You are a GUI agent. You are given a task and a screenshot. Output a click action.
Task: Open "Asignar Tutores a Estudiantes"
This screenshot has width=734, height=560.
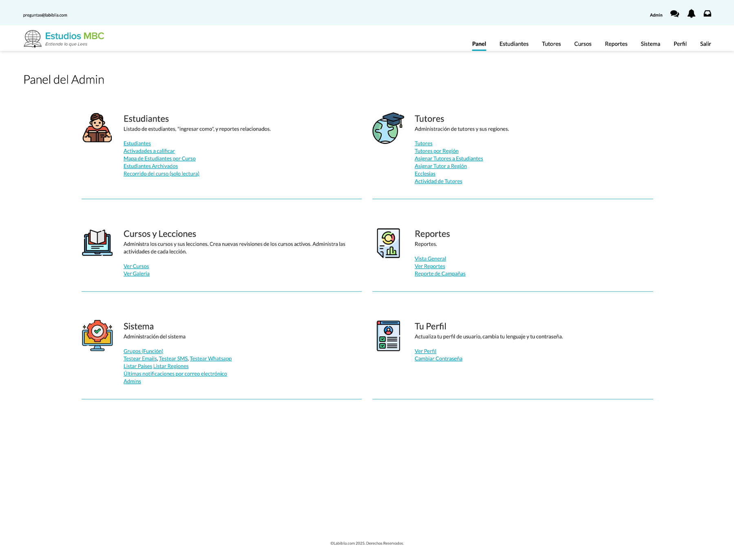[x=449, y=158]
